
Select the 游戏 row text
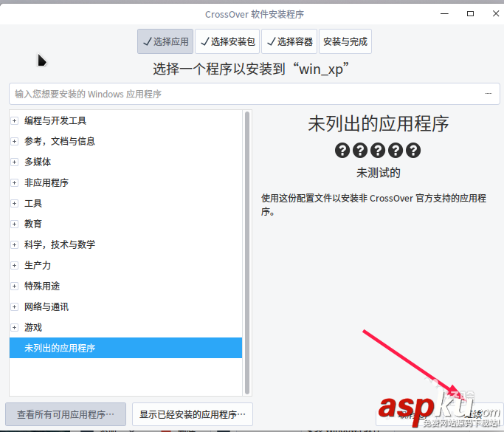tap(33, 327)
